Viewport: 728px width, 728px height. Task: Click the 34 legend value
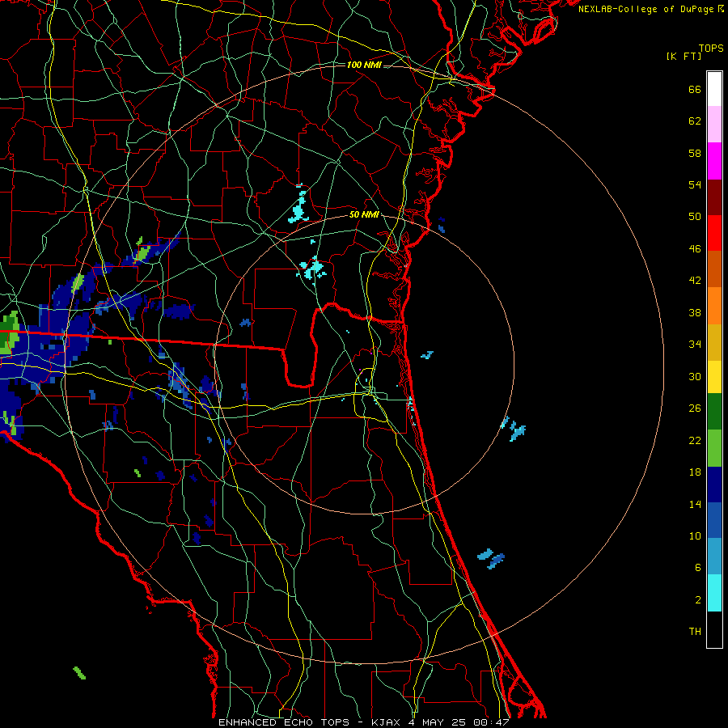[695, 345]
